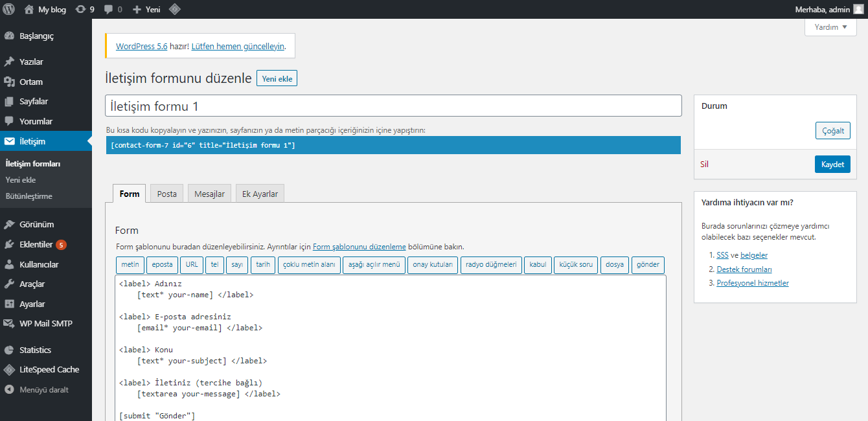Click the Statistics pie chart icon
The image size is (868, 421).
[x=9, y=350]
